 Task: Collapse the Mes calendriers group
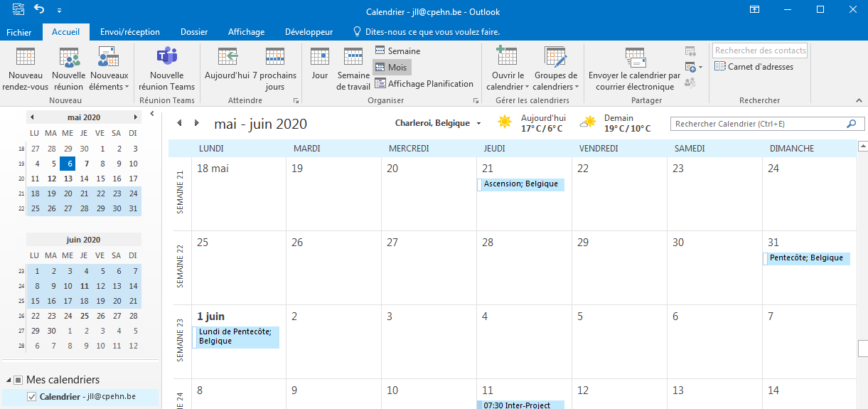pos(8,380)
